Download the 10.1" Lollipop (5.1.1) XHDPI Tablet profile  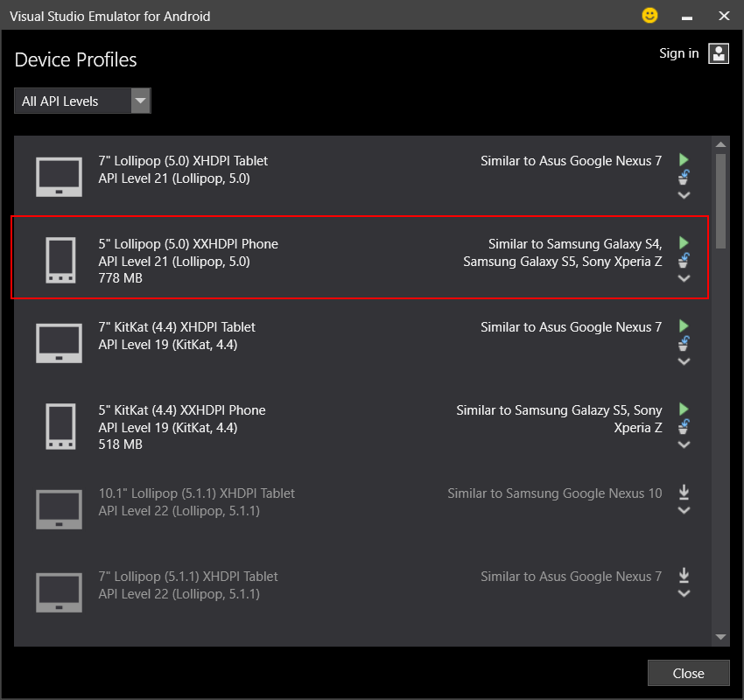coord(684,493)
